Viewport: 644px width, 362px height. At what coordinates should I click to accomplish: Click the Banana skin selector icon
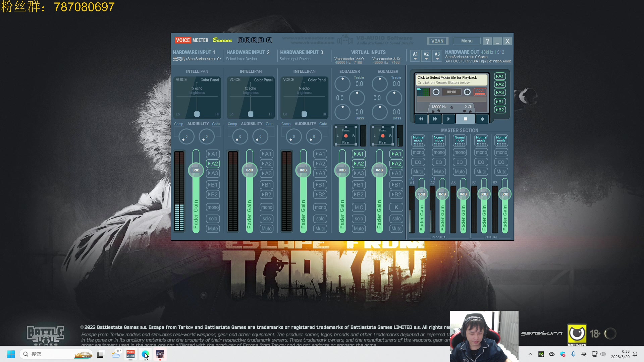222,40
